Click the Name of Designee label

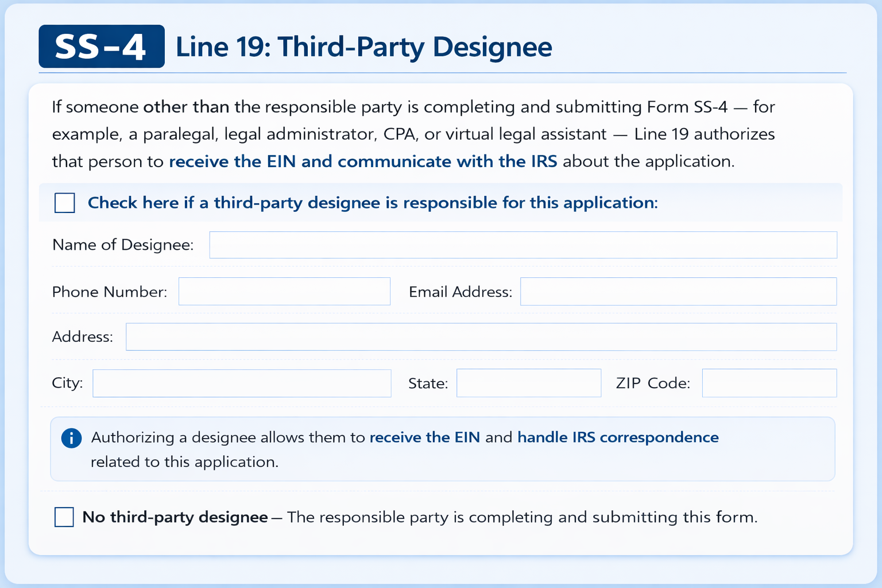[x=122, y=245]
